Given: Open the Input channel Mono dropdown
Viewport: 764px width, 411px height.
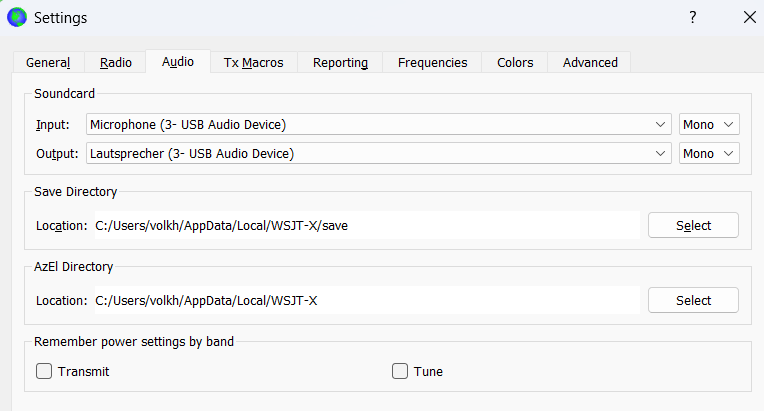Looking at the screenshot, I should 709,124.
